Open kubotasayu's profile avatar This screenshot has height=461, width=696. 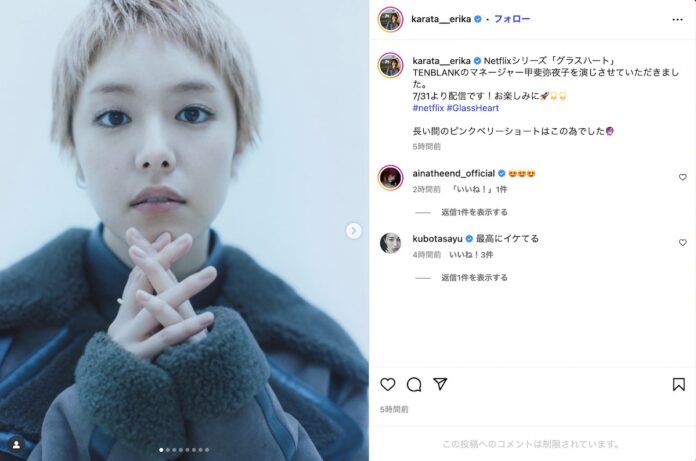tap(390, 243)
